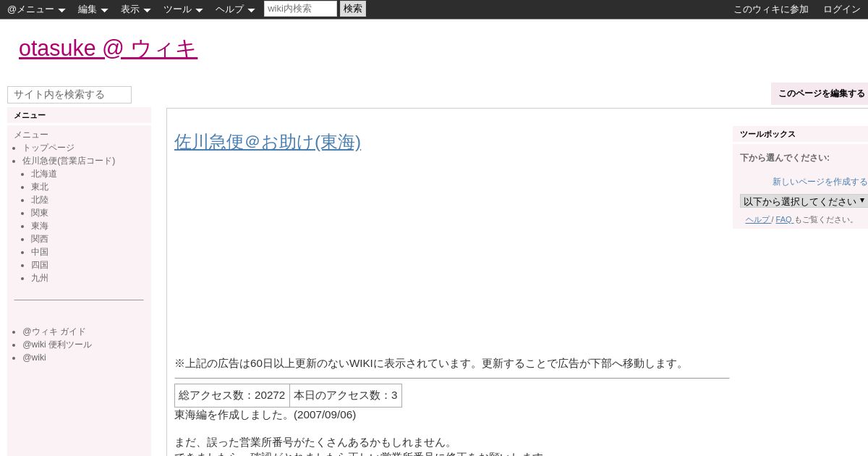868x456 pixels.
Task: Select 東北 in sidebar
Action: point(40,187)
